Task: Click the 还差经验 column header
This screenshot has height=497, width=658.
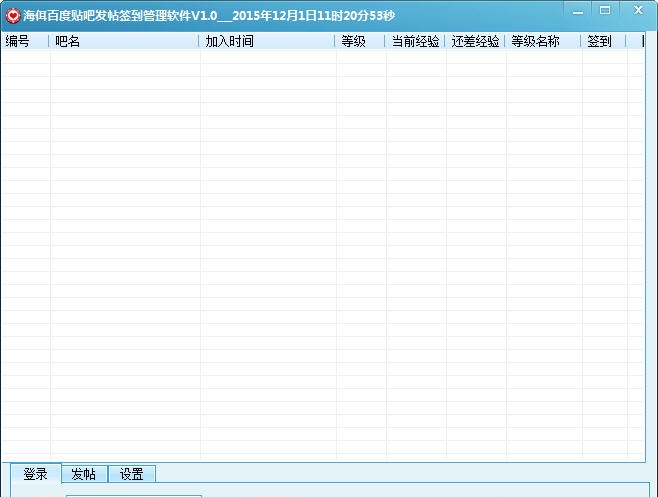Action: tap(475, 41)
